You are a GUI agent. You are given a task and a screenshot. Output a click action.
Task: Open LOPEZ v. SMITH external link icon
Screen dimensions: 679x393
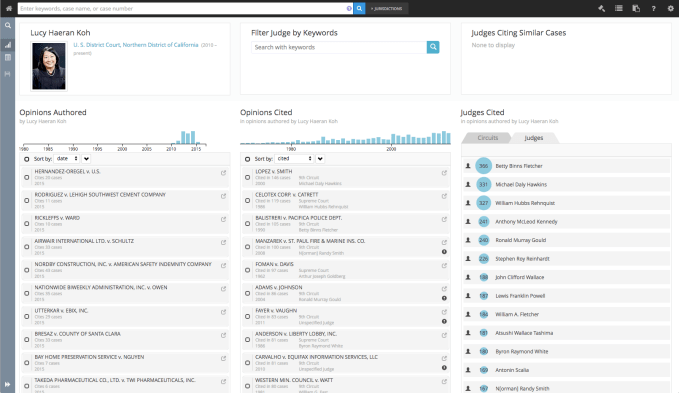click(x=444, y=173)
